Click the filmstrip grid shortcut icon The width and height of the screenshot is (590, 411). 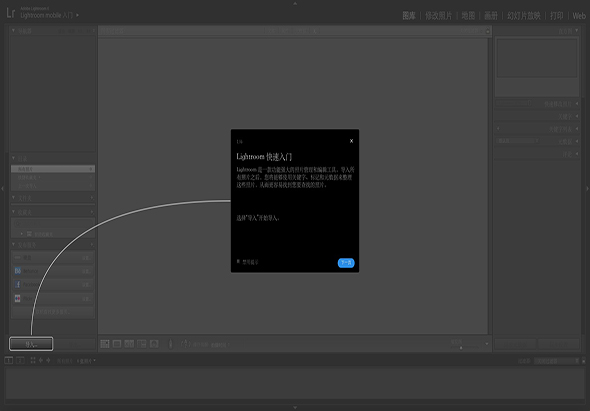(x=33, y=360)
